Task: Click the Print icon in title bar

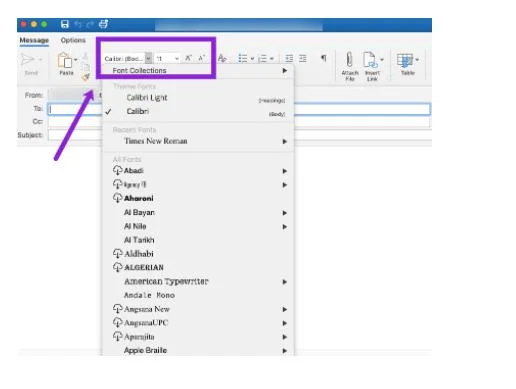Action: [103, 24]
